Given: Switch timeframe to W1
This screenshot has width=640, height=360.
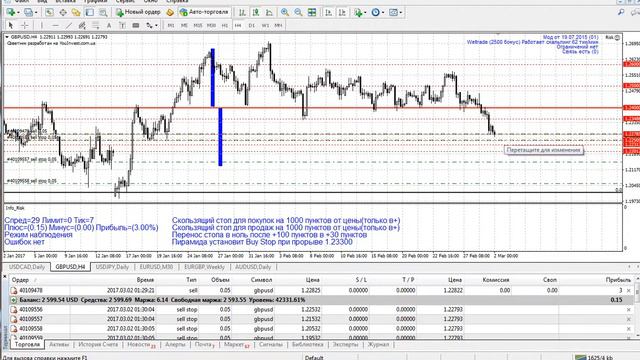Looking at the screenshot, I should 265,25.
